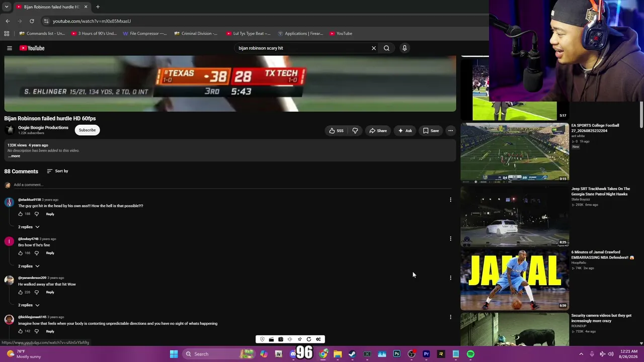The height and width of the screenshot is (362, 644).
Task: Open Oogie Boogie Productions channel name link
Action: tap(43, 128)
